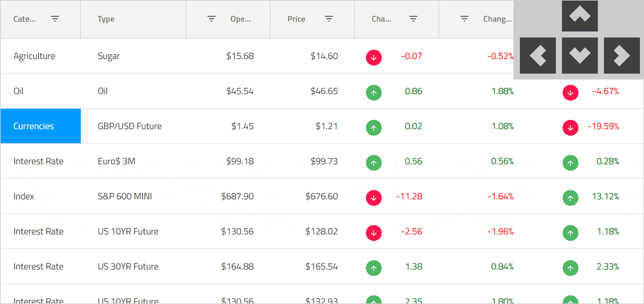This screenshot has width=644, height=304.
Task: Click the red down arrow in Sugar row
Action: 374,57
